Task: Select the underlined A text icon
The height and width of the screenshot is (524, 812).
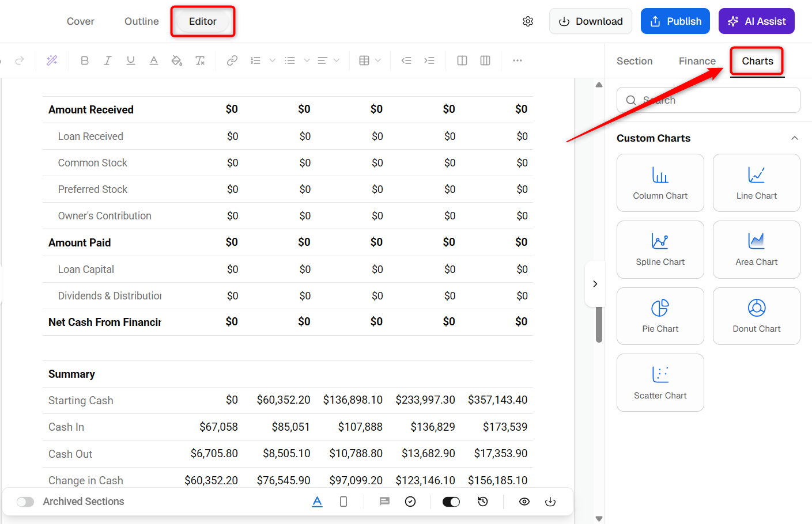Action: click(317, 502)
